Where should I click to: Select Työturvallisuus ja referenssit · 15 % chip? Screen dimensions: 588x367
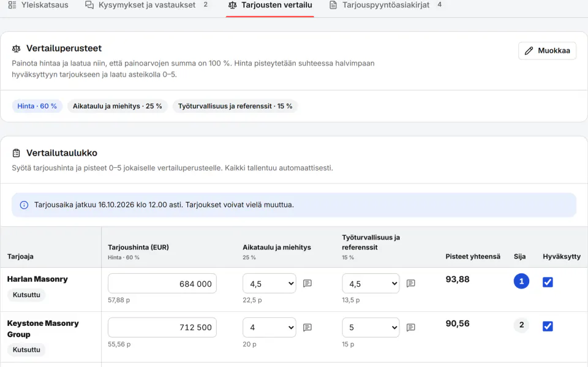pos(235,106)
